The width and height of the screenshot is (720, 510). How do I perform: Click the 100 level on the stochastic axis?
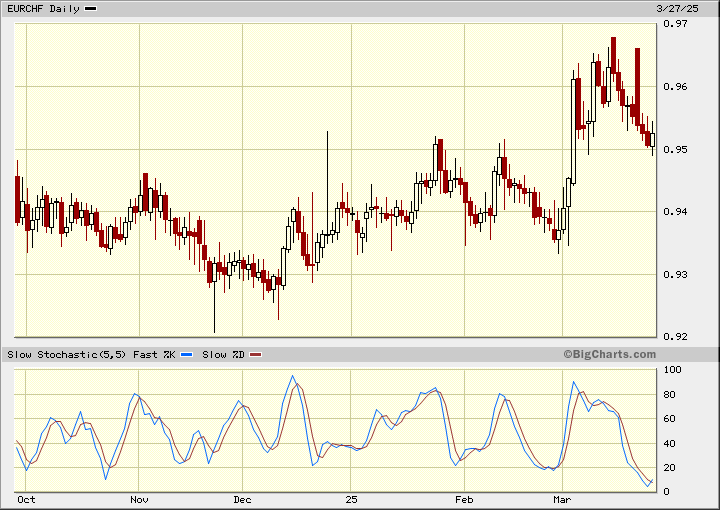tap(673, 370)
